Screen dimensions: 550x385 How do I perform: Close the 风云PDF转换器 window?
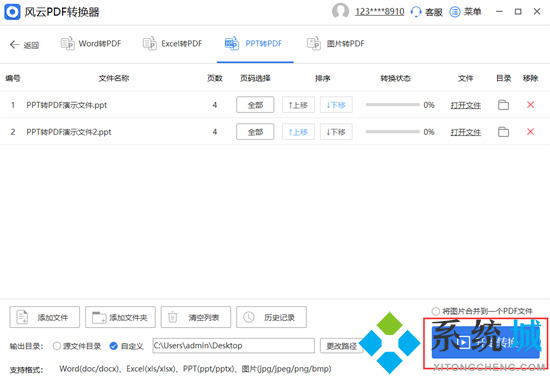(x=537, y=12)
